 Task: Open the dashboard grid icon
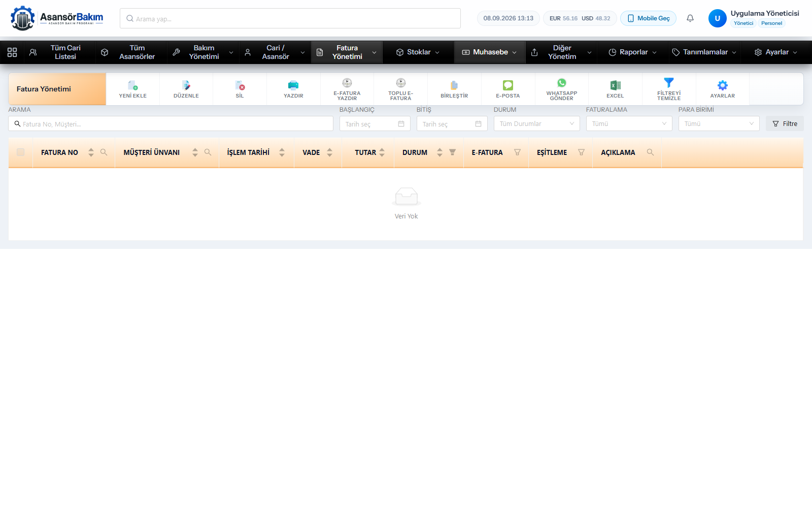tap(12, 52)
